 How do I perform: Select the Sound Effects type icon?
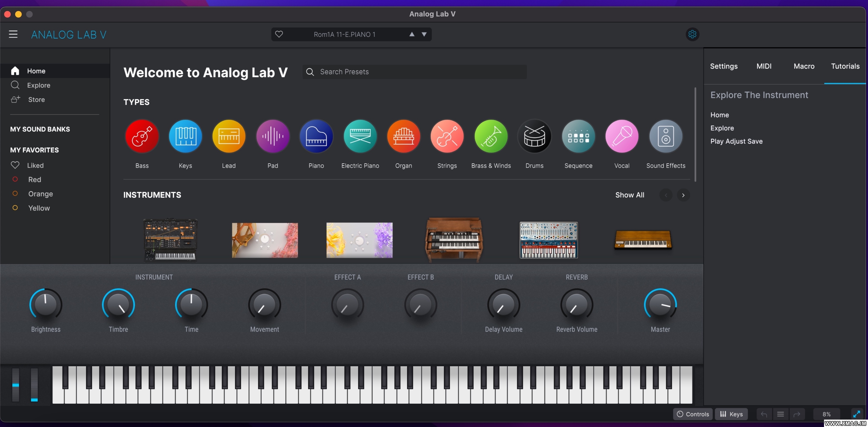click(x=665, y=136)
